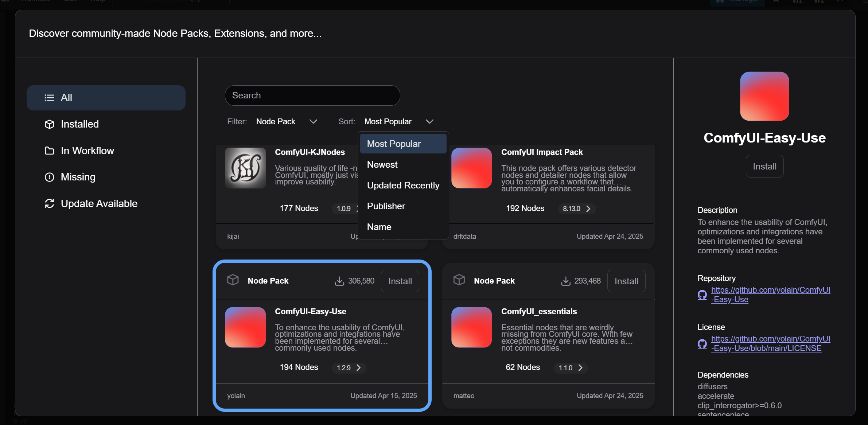
Task: Click publisher name yolain
Action: [236, 395]
